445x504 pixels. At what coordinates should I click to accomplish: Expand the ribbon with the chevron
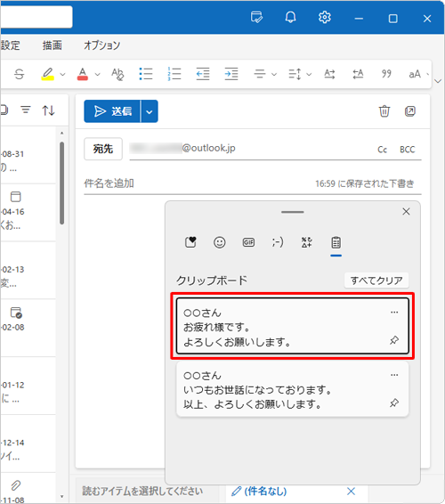click(438, 81)
